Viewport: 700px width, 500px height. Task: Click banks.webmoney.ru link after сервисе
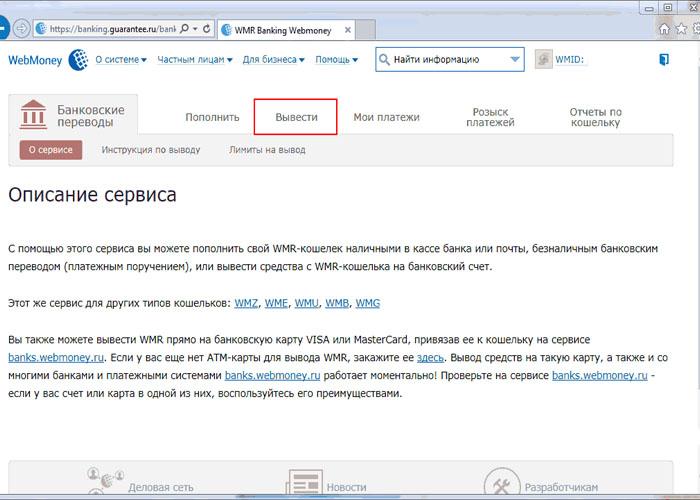tap(56, 358)
